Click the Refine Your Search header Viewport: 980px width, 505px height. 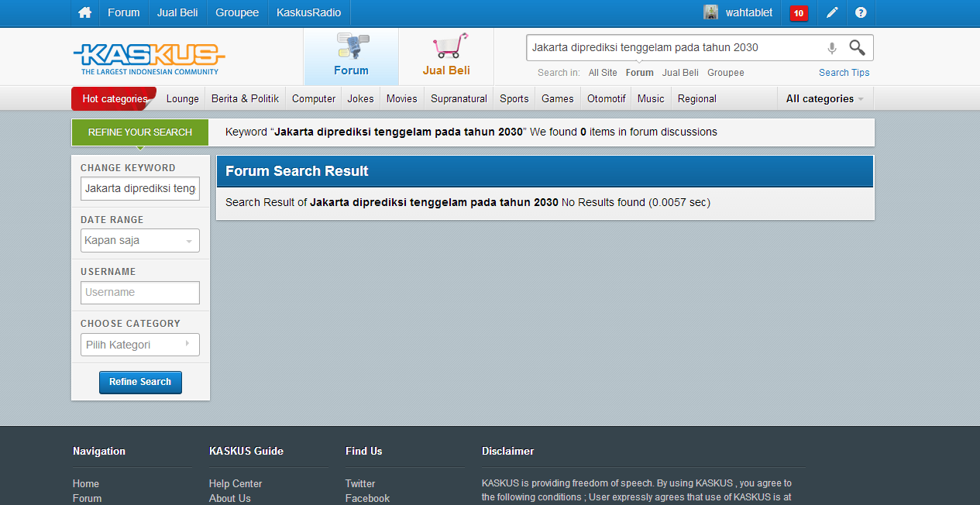pos(140,132)
